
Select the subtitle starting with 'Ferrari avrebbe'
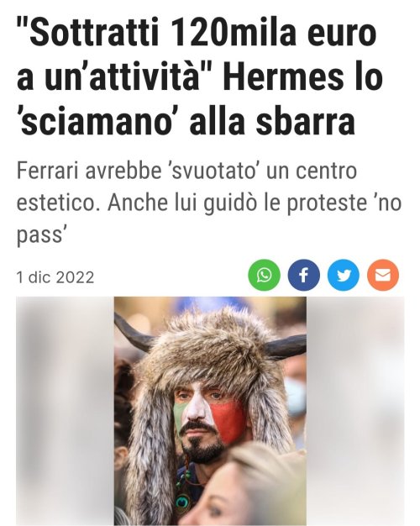[x=209, y=203]
